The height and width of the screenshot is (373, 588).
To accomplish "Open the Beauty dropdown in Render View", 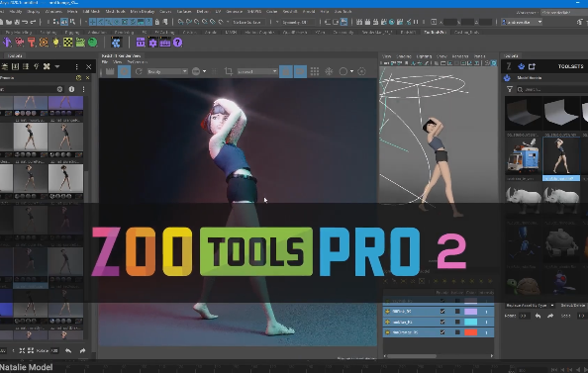I will 167,71.
